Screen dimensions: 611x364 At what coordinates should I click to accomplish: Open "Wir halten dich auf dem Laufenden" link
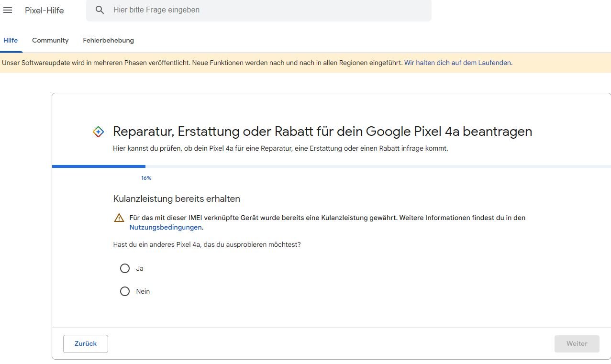[458, 63]
